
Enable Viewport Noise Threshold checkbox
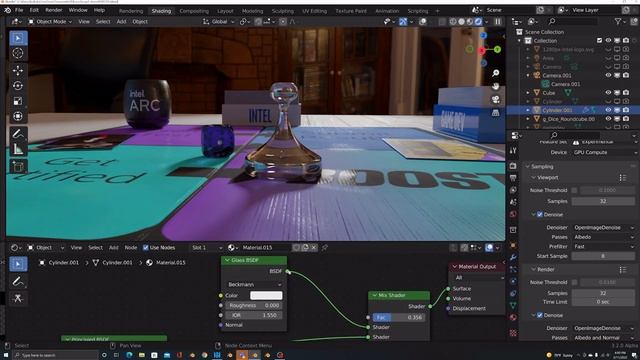click(574, 190)
